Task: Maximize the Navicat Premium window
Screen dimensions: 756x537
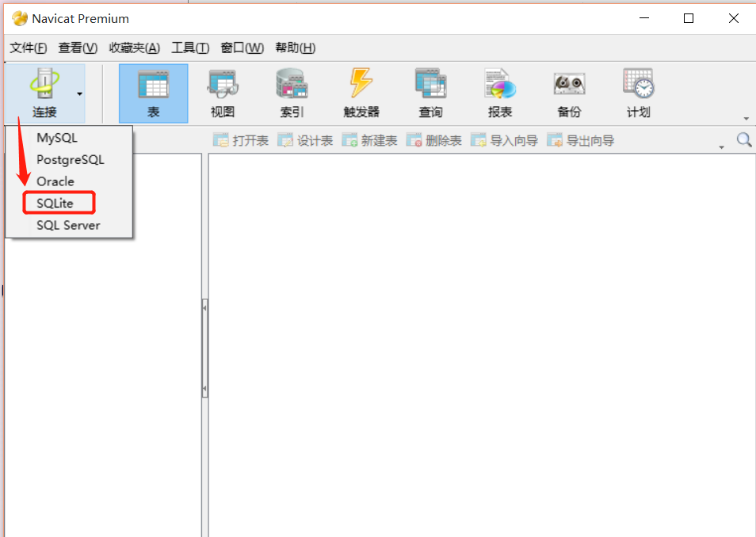Action: click(689, 18)
